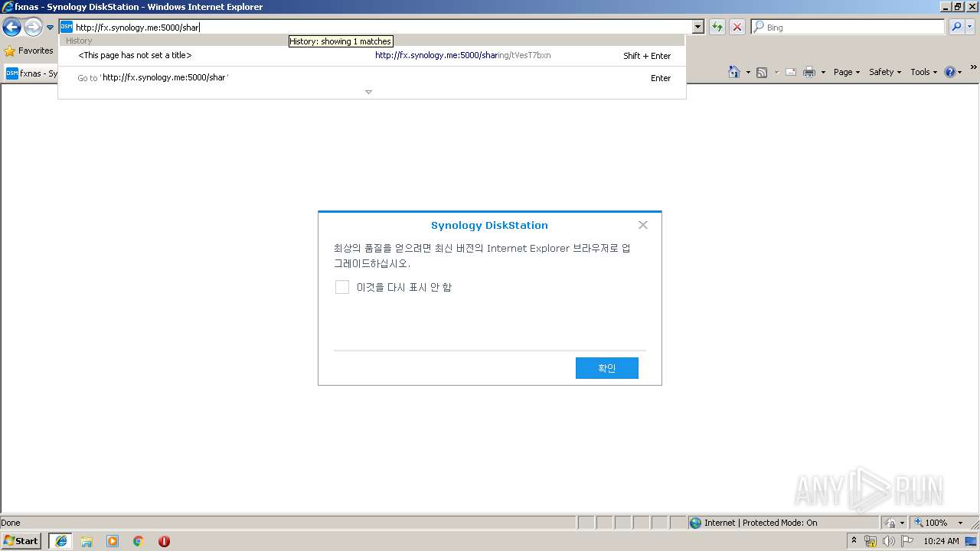980x551 pixels.
Task: Click the volume speaker tray icon
Action: pos(888,541)
